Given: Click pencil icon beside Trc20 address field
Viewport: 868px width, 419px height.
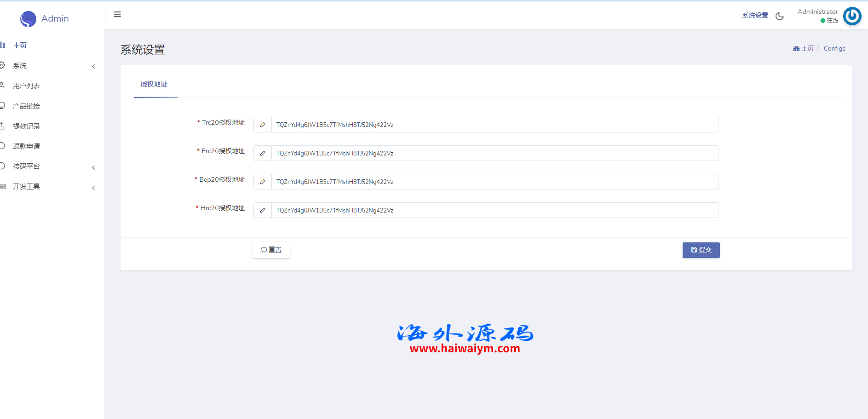Looking at the screenshot, I should tap(263, 125).
